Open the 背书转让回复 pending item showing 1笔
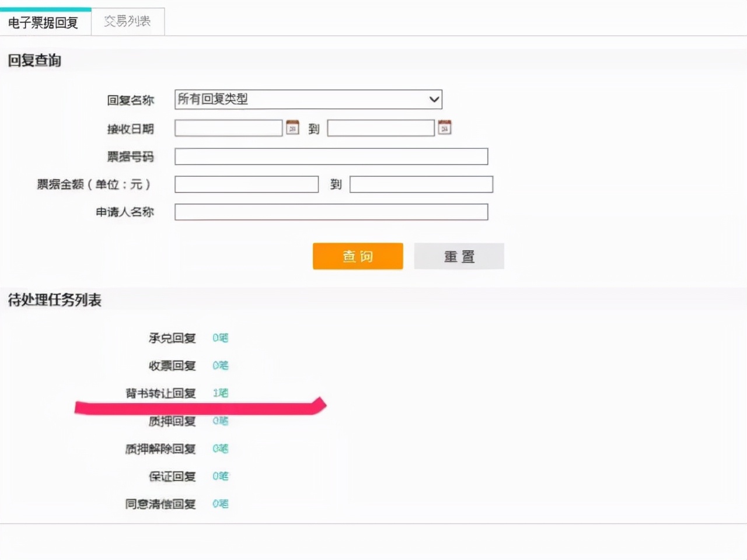This screenshot has width=747, height=560. 221,393
